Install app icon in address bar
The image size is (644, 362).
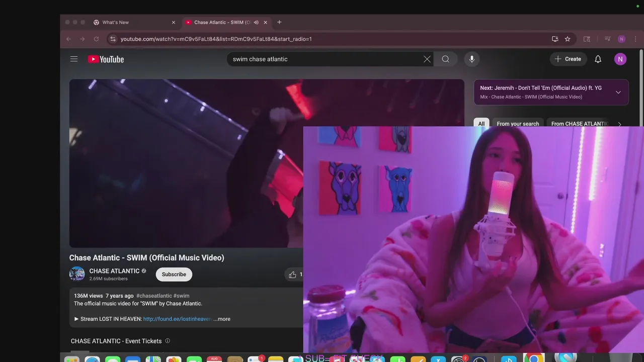click(x=555, y=39)
